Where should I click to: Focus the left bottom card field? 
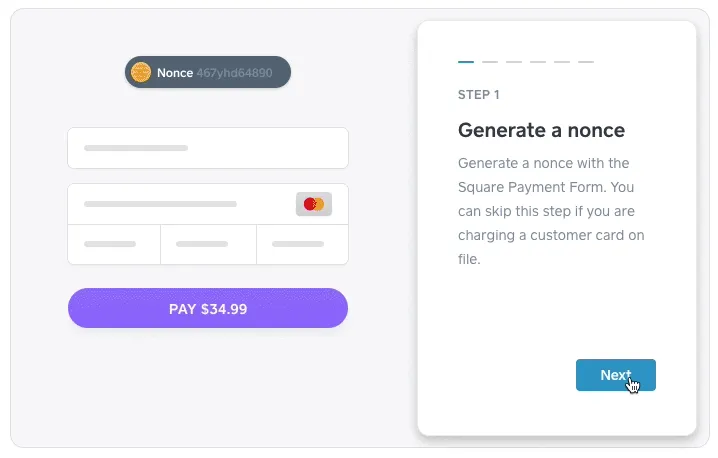tap(114, 244)
